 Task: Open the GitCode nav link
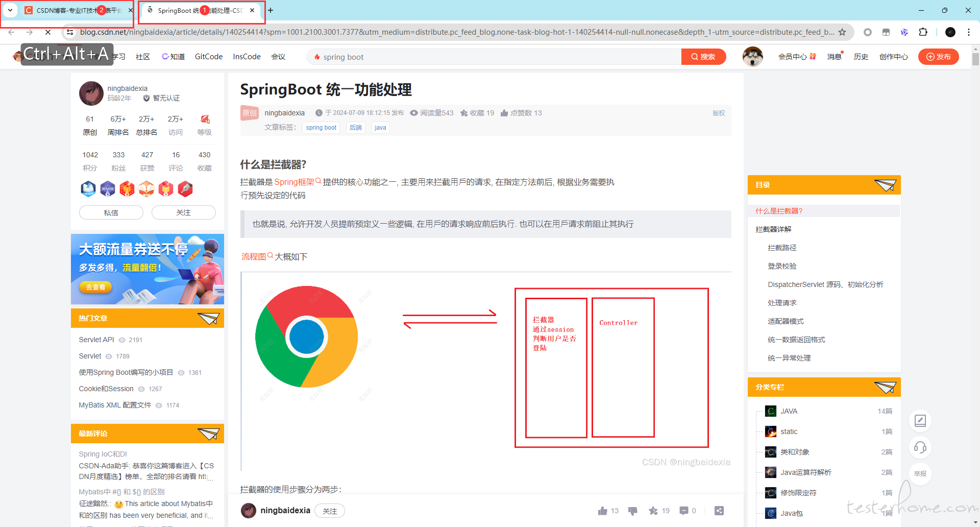click(x=209, y=57)
